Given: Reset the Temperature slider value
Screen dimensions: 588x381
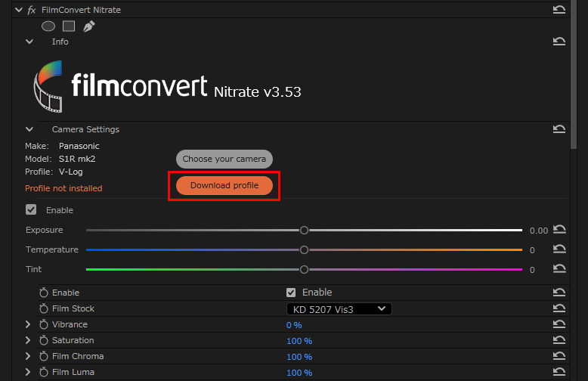Looking at the screenshot, I should pos(559,249).
